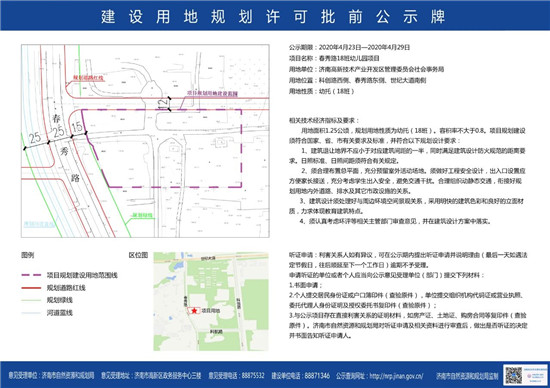550x388 pixels.
Task: Click the QR code in the footer
Action: pos(514,375)
